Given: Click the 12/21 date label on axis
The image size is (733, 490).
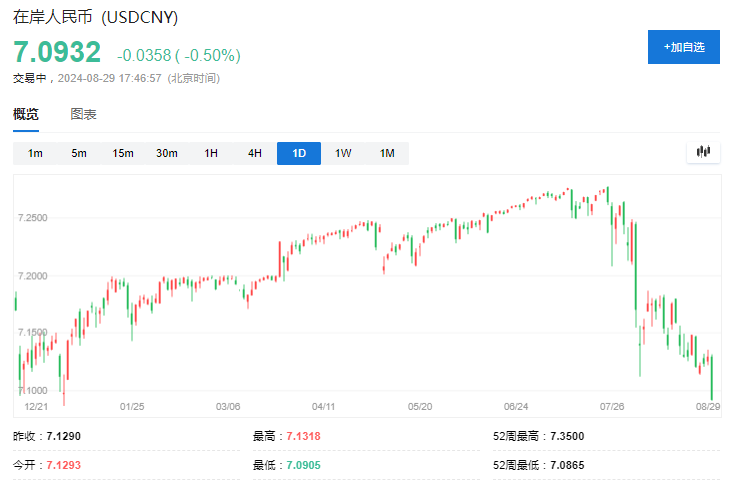Looking at the screenshot, I should pyautogui.click(x=37, y=407).
